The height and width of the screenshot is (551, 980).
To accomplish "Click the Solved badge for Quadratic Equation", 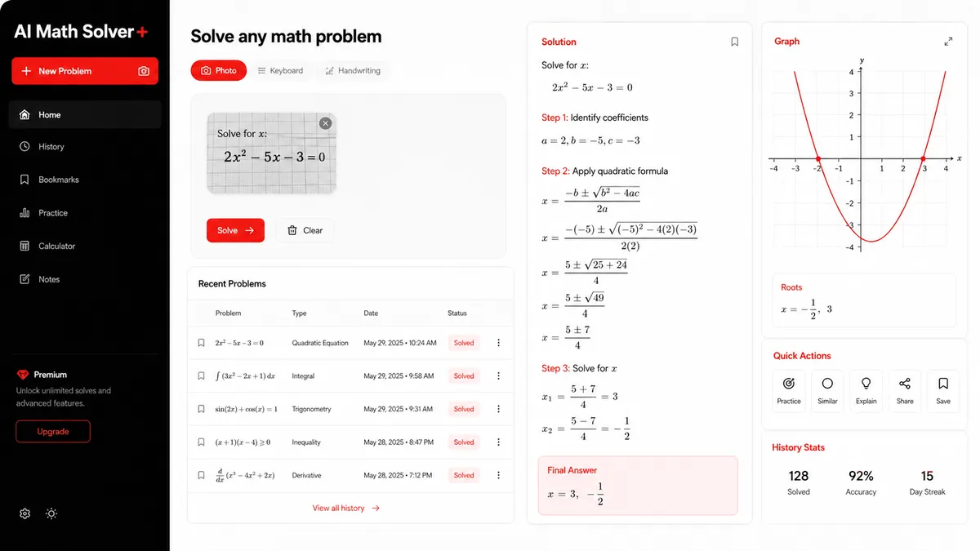I will pyautogui.click(x=464, y=343).
